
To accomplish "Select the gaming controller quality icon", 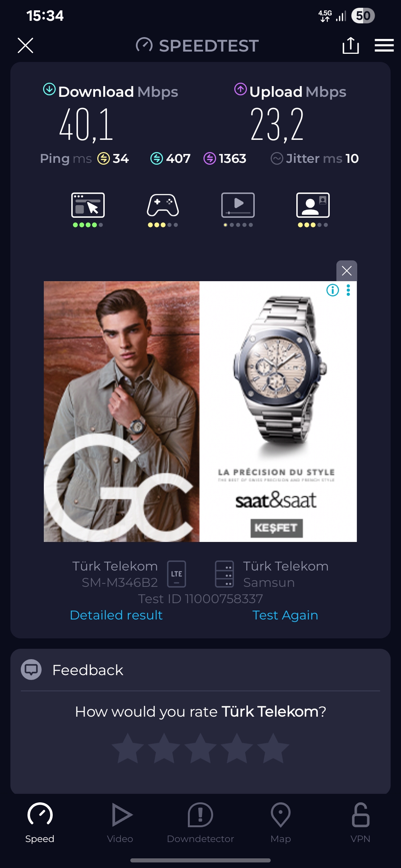I will pyautogui.click(x=163, y=205).
